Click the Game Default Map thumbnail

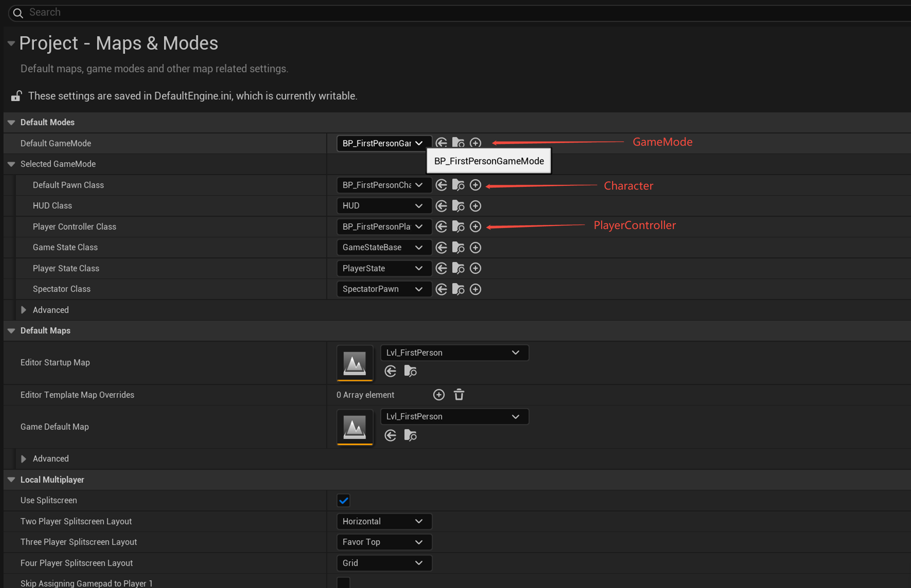tap(354, 427)
